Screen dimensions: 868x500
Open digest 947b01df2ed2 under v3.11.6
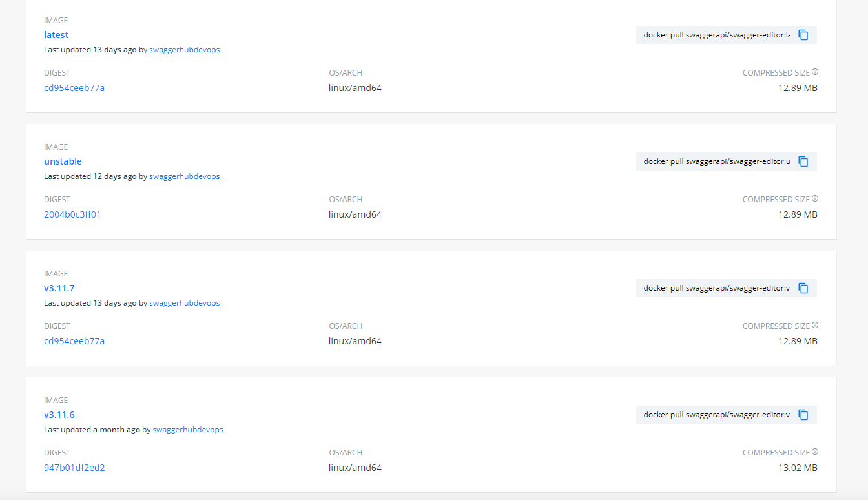pyautogui.click(x=74, y=467)
